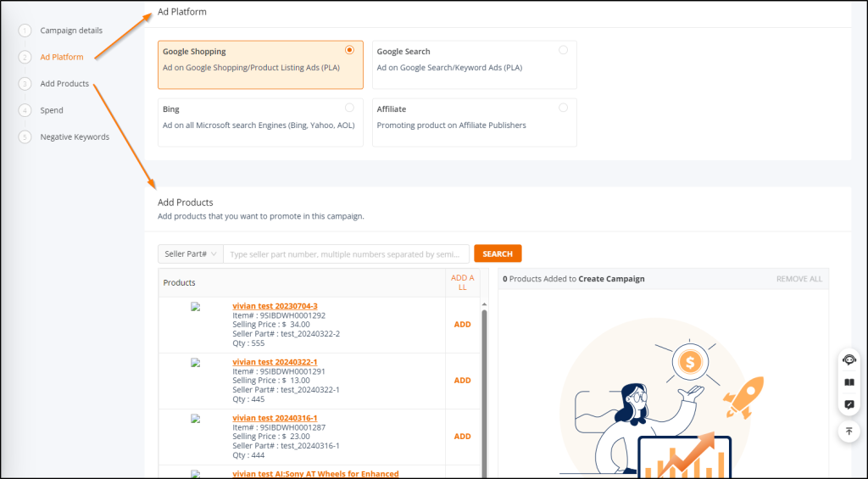Open vivian test 20240316-1 product link
Image resolution: width=868 pixels, height=479 pixels.
coord(275,417)
